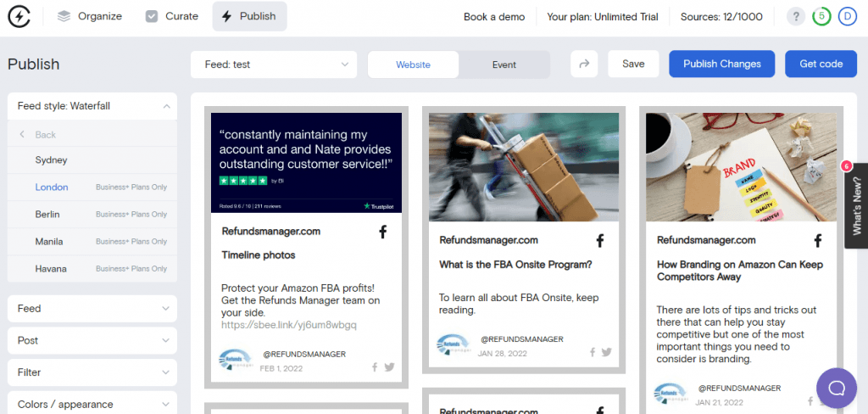This screenshot has height=414, width=868.
Task: Open the chat support bubble
Action: click(837, 389)
